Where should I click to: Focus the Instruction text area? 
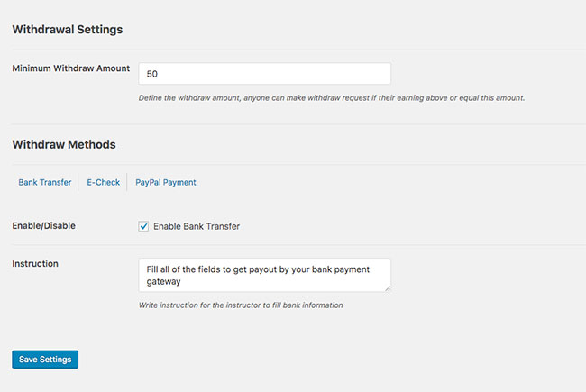pyautogui.click(x=264, y=275)
